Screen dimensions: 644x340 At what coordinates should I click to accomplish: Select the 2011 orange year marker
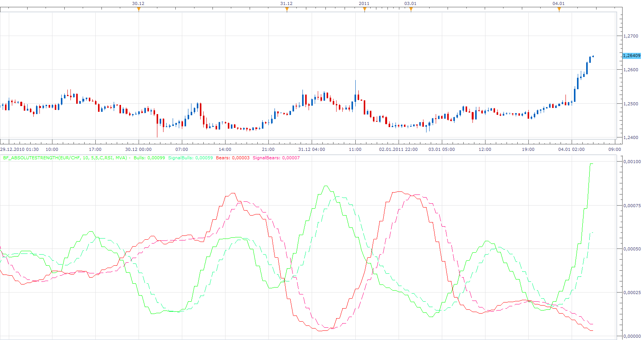point(364,9)
